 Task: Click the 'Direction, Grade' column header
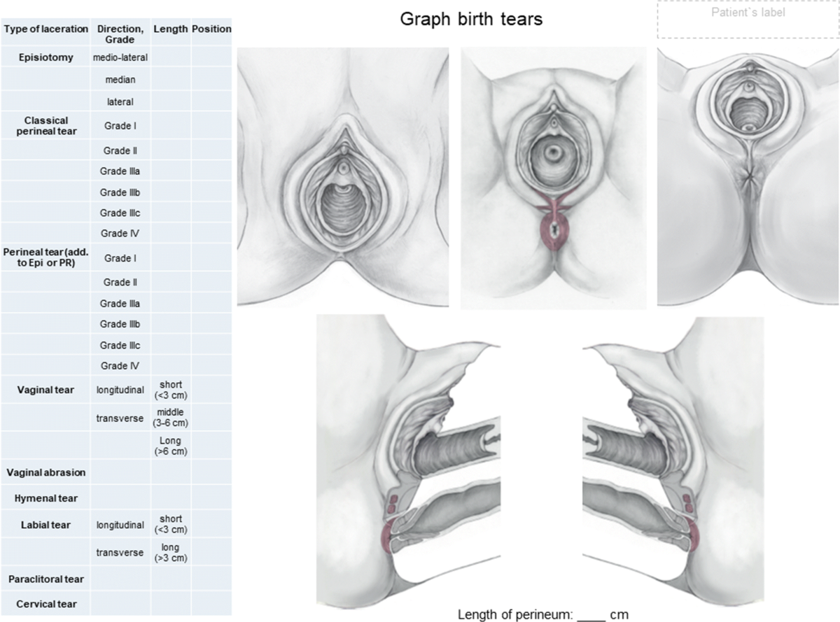tap(121, 34)
